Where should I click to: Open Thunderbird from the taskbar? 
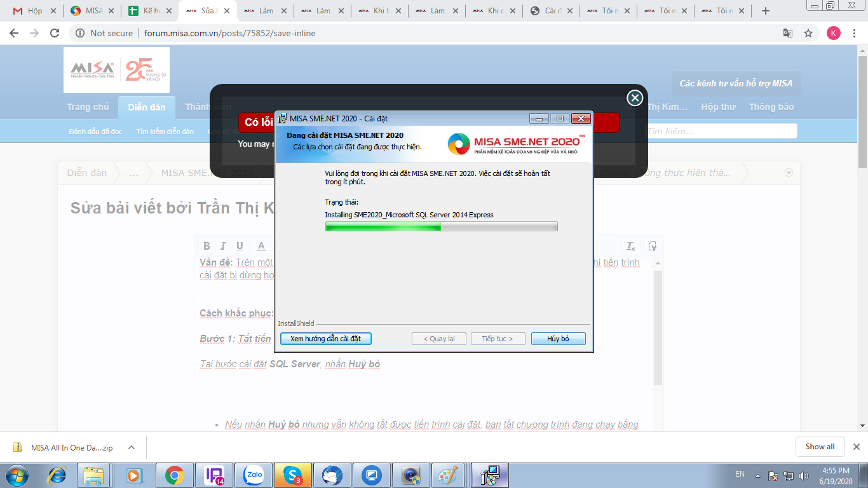(332, 475)
